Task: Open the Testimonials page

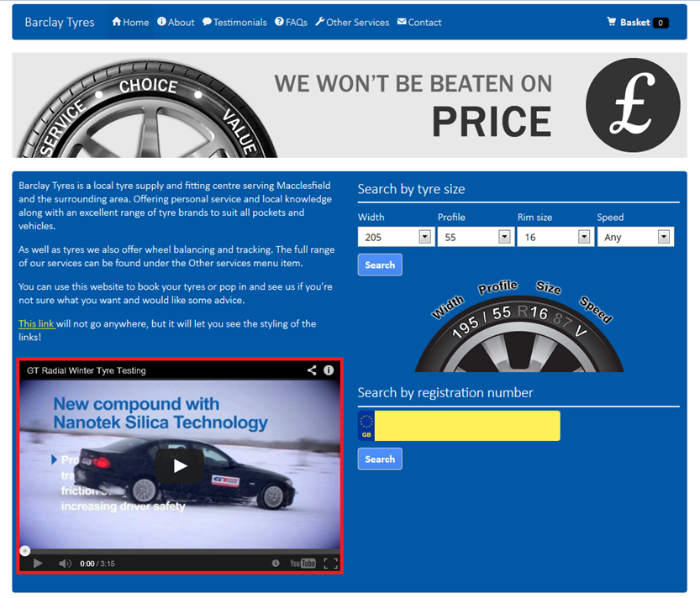Action: pyautogui.click(x=234, y=23)
